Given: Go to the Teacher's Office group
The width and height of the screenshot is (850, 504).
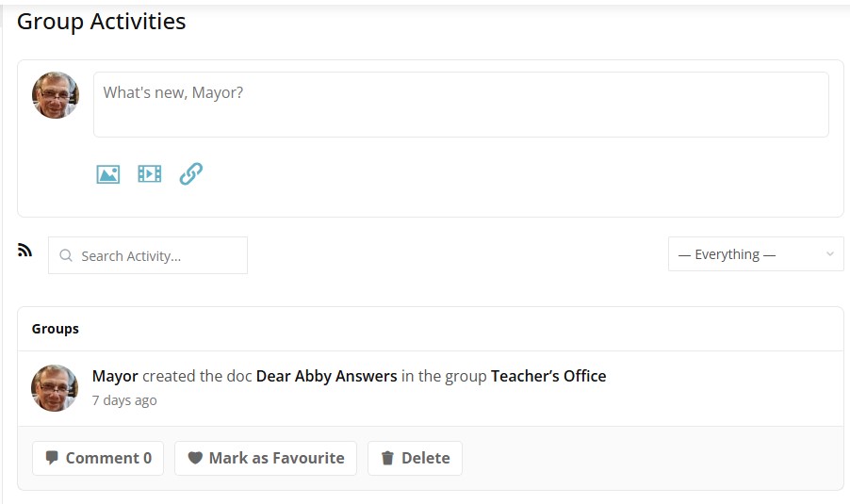Looking at the screenshot, I should coord(548,376).
